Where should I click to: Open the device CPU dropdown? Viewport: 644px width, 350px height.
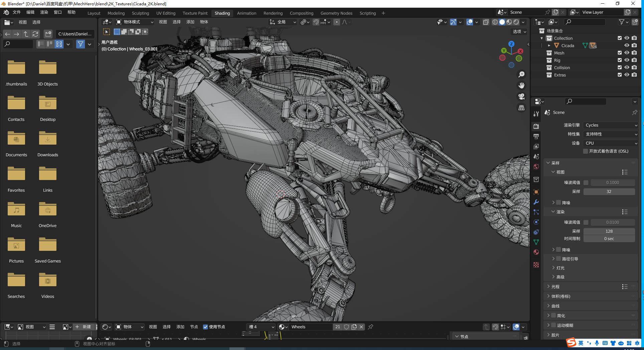(x=611, y=143)
